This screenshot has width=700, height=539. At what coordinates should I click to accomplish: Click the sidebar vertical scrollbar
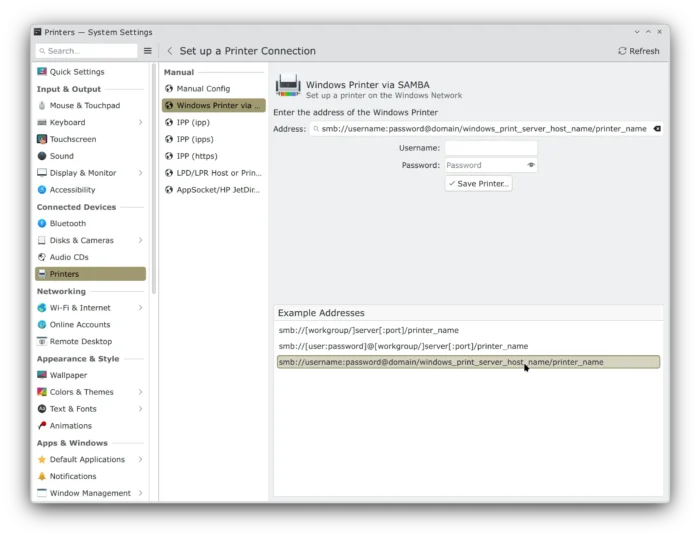point(154,179)
